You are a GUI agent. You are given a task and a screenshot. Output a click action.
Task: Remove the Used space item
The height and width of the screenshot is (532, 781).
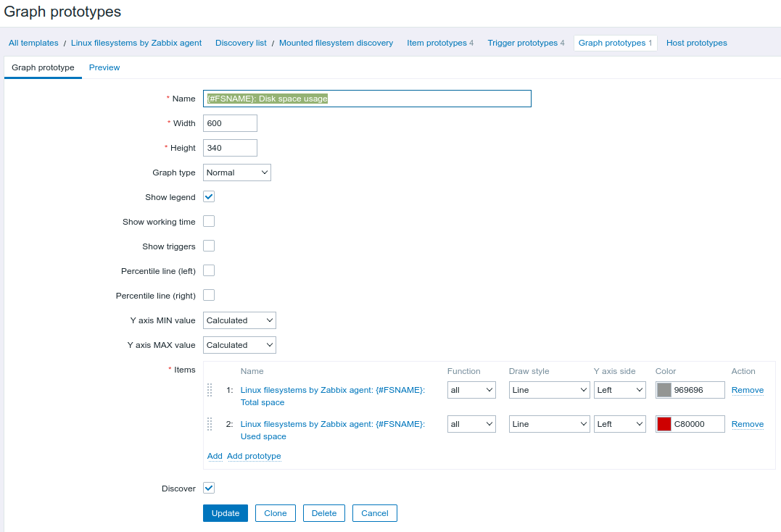pyautogui.click(x=747, y=424)
